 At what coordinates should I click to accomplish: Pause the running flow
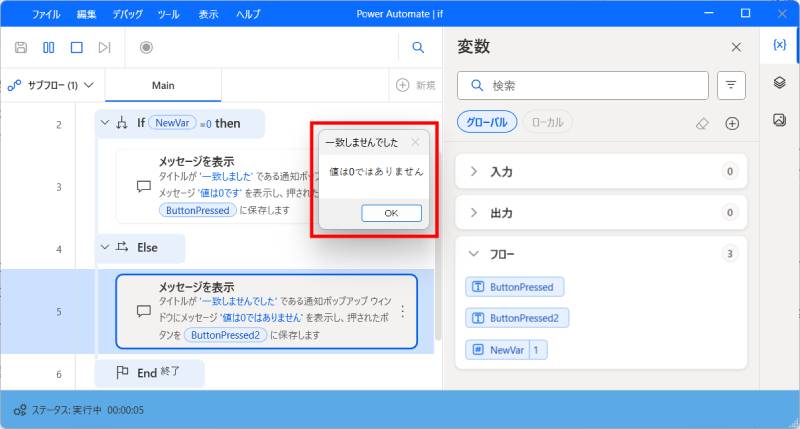click(48, 47)
